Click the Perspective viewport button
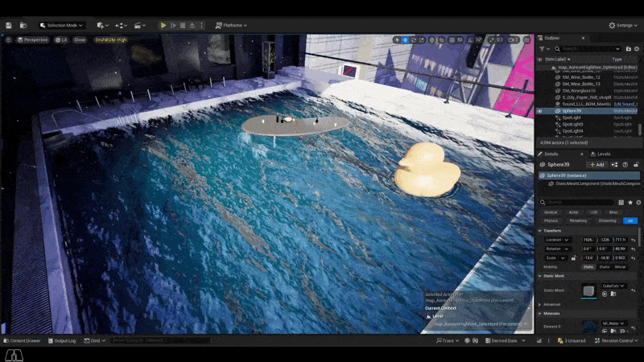 coord(32,39)
